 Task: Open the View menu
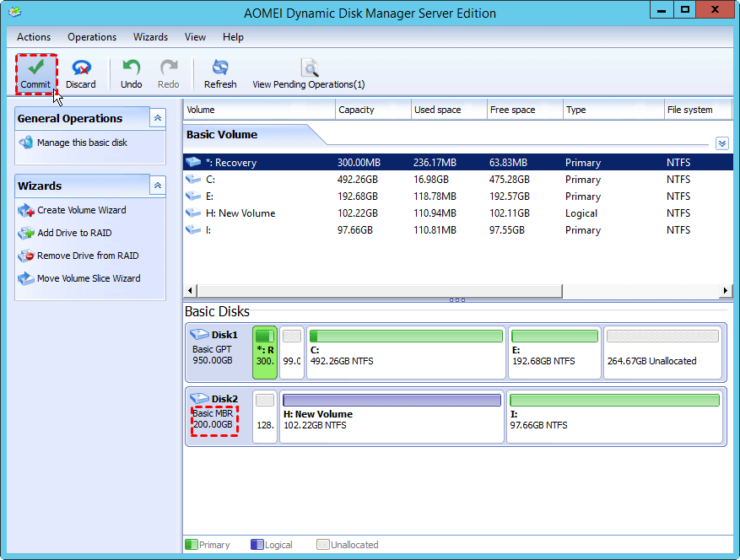(x=196, y=37)
